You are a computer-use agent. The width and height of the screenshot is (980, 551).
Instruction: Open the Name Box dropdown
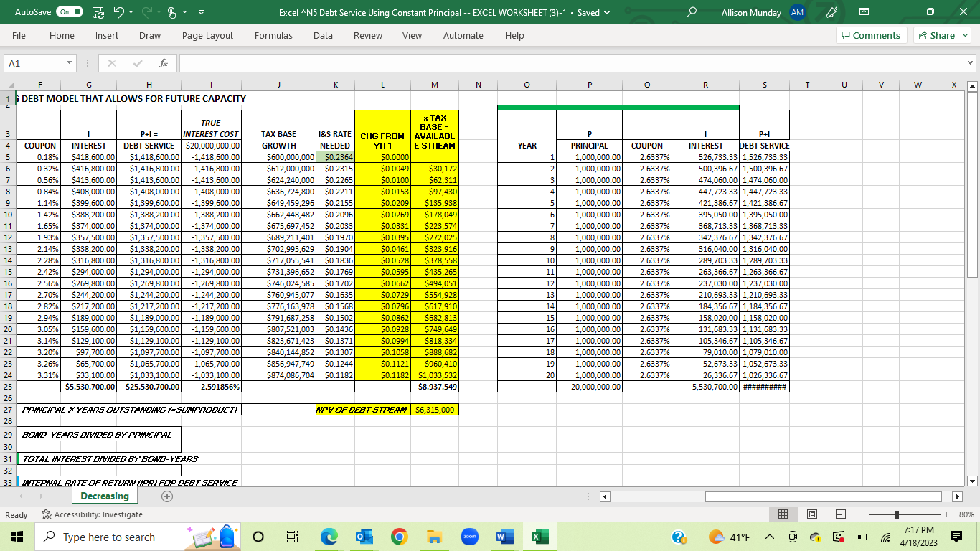69,63
